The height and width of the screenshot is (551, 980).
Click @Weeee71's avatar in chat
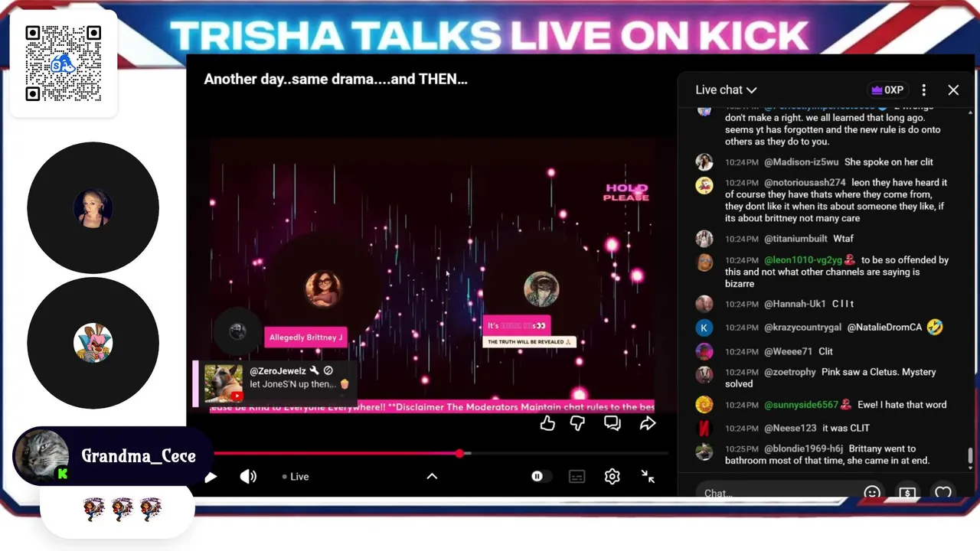point(704,351)
